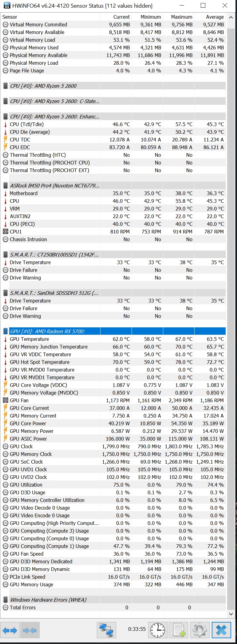Select the GPU Memory Junction Temperature row

point(113,347)
